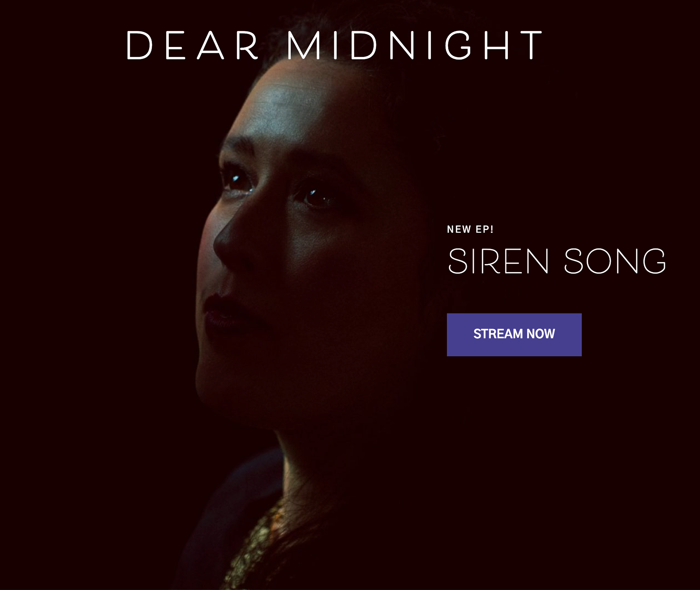Click the word NOW on purple button
This screenshot has height=590, width=700.
(541, 334)
